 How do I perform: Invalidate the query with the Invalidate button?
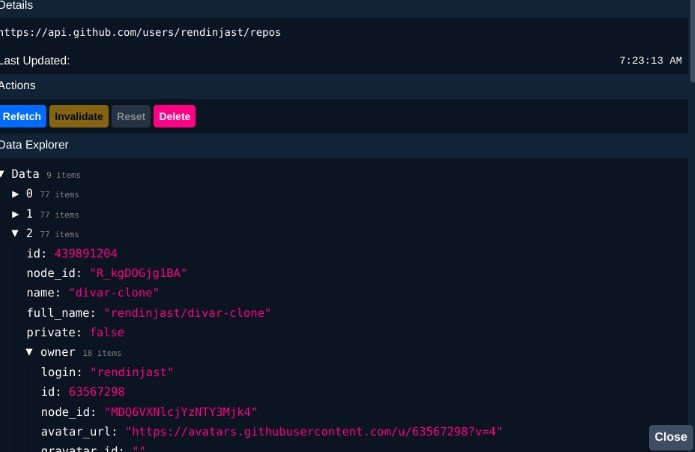pos(79,116)
